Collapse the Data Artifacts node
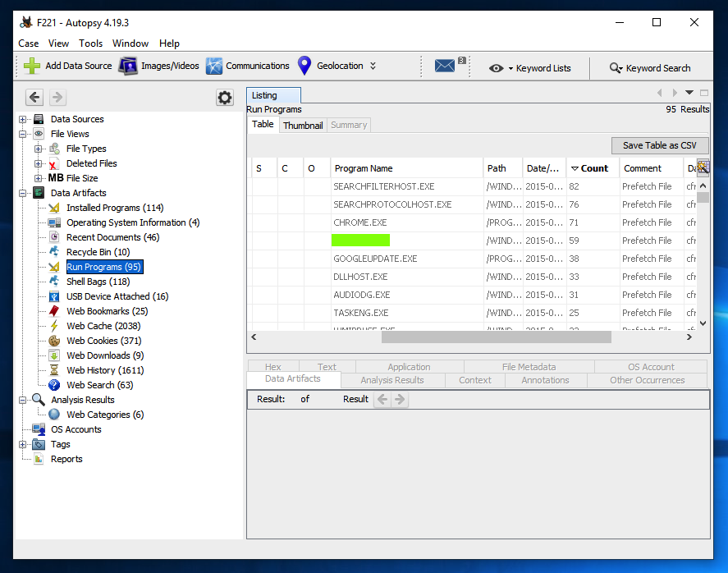 22,193
